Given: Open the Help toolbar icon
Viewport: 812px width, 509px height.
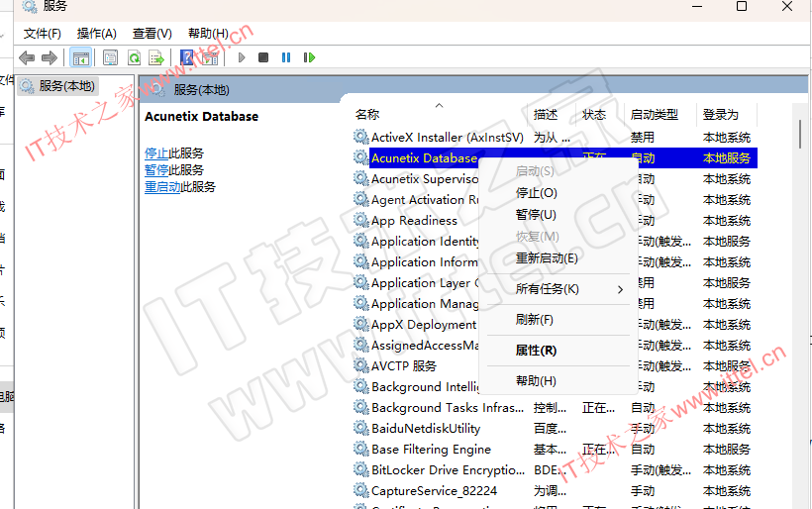Looking at the screenshot, I should pos(187,57).
